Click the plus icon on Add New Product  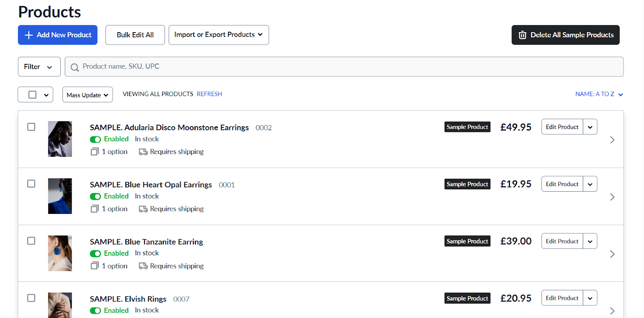[29, 35]
